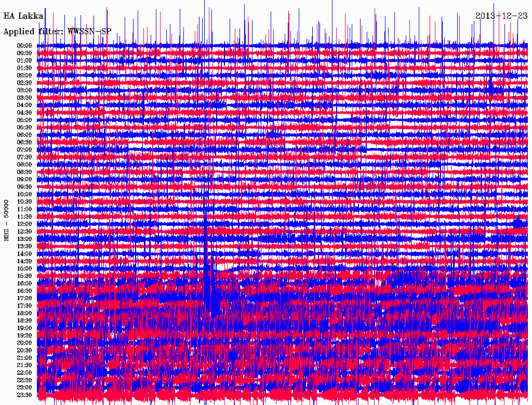Select the 12:30 time label

[24, 232]
